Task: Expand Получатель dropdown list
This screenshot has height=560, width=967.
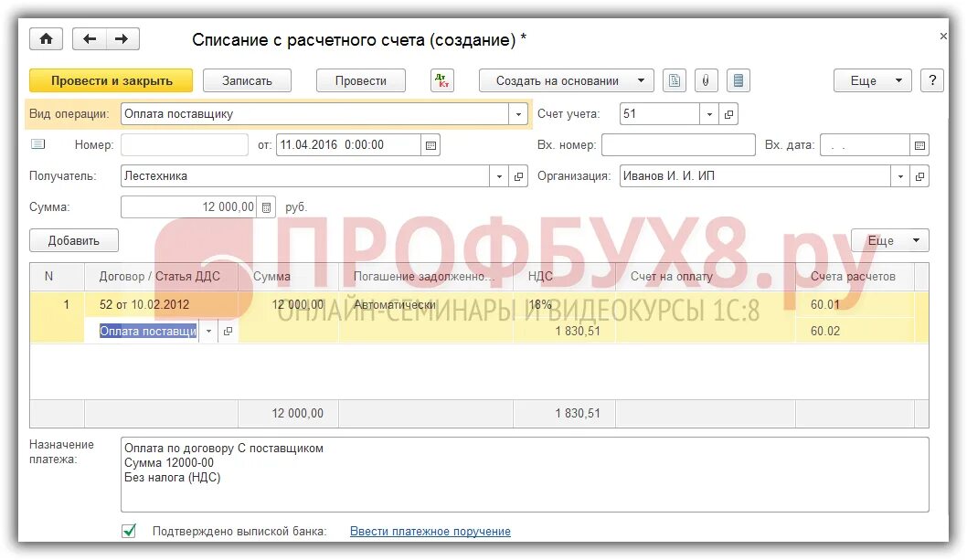Action: (x=499, y=176)
